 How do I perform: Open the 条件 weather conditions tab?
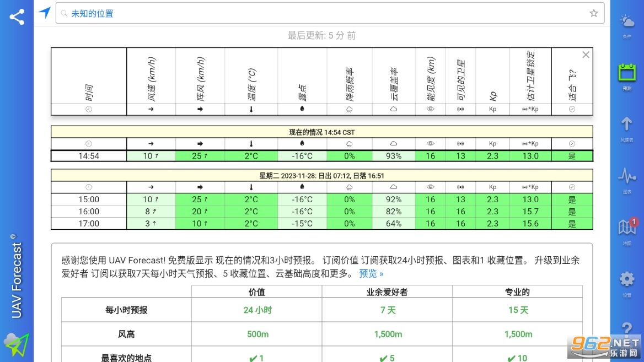(x=627, y=26)
